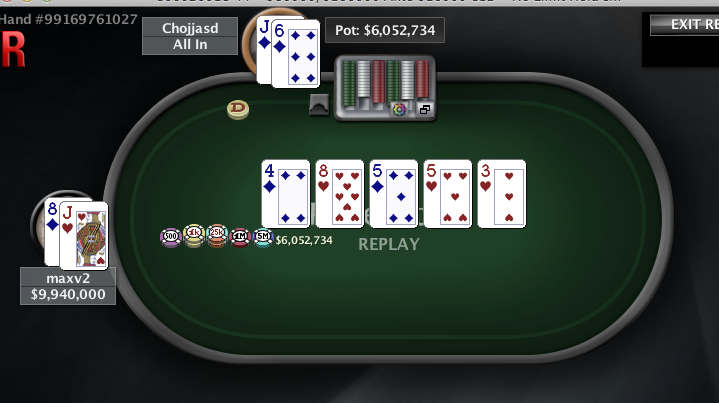The width and height of the screenshot is (719, 403).
Task: Click the dark card shoe icon
Action: coord(319,105)
